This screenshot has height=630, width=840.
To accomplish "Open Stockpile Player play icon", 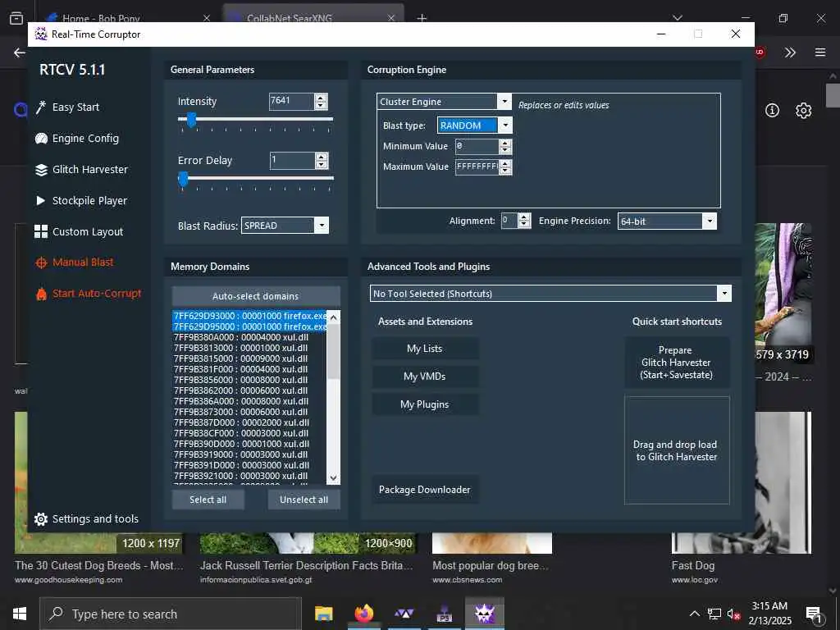I will (41, 200).
